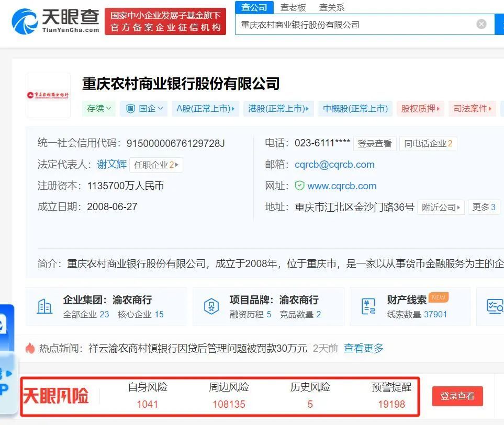Click 登录查看 next to phone number

point(375,143)
